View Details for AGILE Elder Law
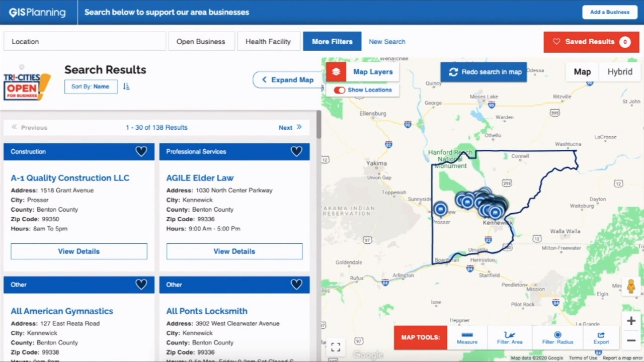Image resolution: width=644 pixels, height=362 pixels. (234, 251)
